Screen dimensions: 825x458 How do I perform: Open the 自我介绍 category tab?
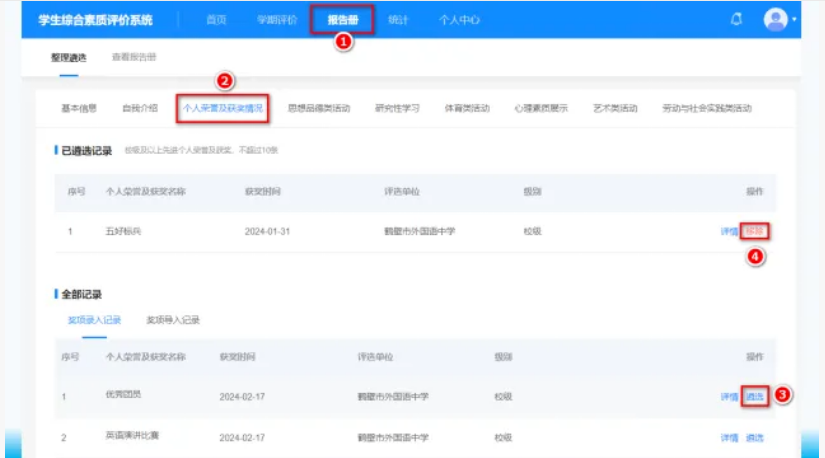tap(139, 108)
